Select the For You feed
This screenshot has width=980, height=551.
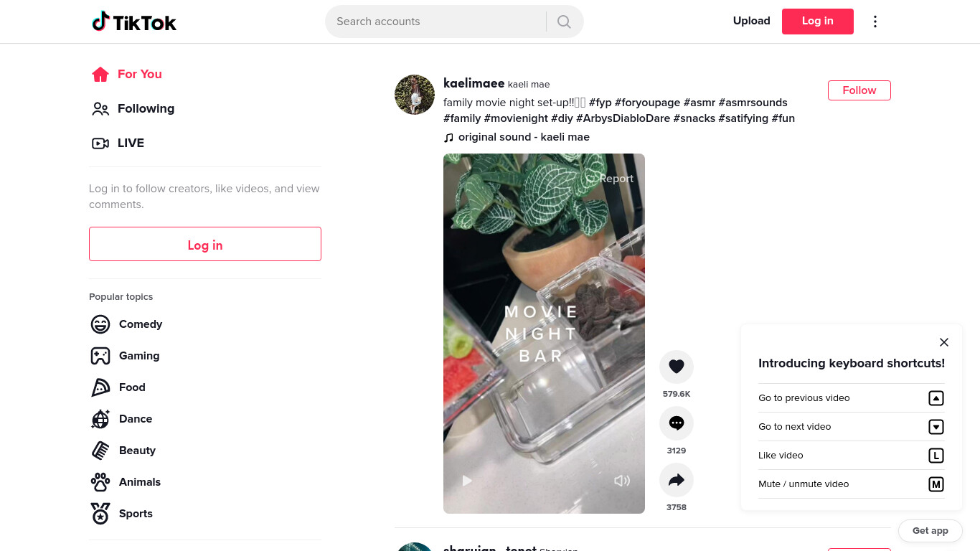[x=127, y=75]
